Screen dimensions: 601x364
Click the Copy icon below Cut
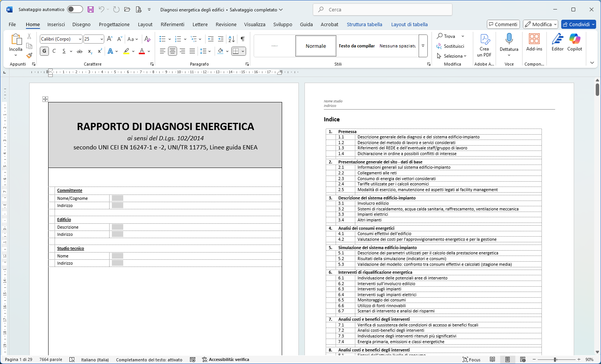click(29, 46)
